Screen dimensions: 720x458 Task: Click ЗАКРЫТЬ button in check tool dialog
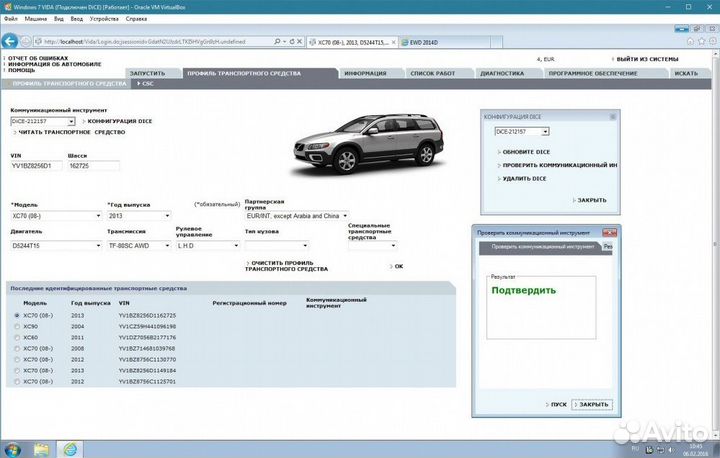[x=592, y=405]
